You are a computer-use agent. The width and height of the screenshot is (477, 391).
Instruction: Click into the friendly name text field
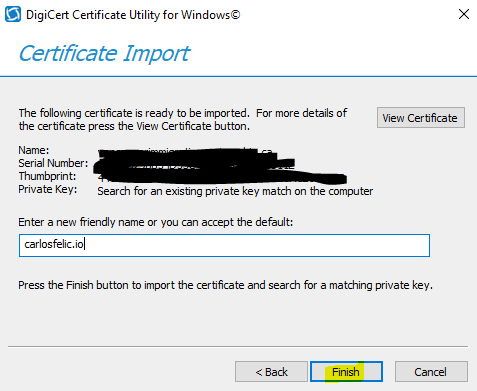(224, 245)
